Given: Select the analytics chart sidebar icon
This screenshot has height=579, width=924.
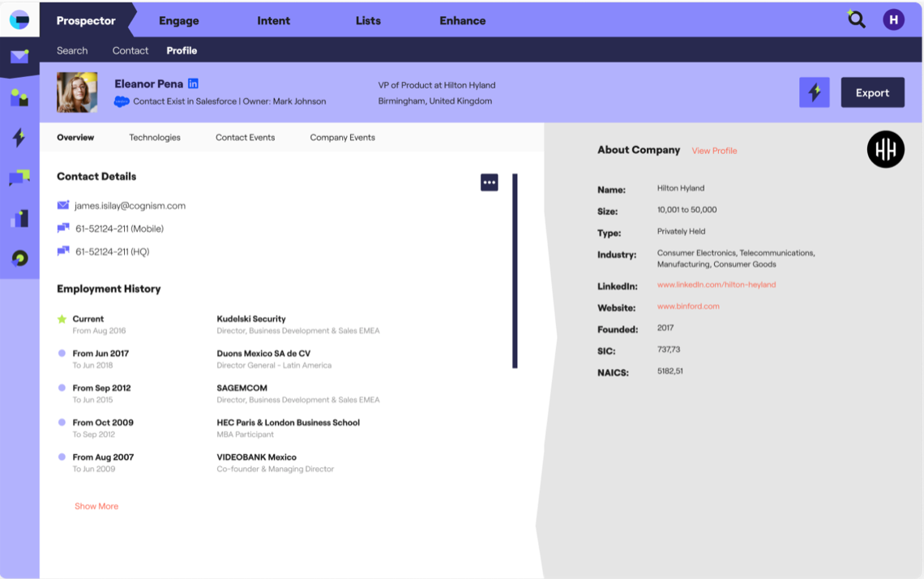Looking at the screenshot, I should [x=19, y=218].
